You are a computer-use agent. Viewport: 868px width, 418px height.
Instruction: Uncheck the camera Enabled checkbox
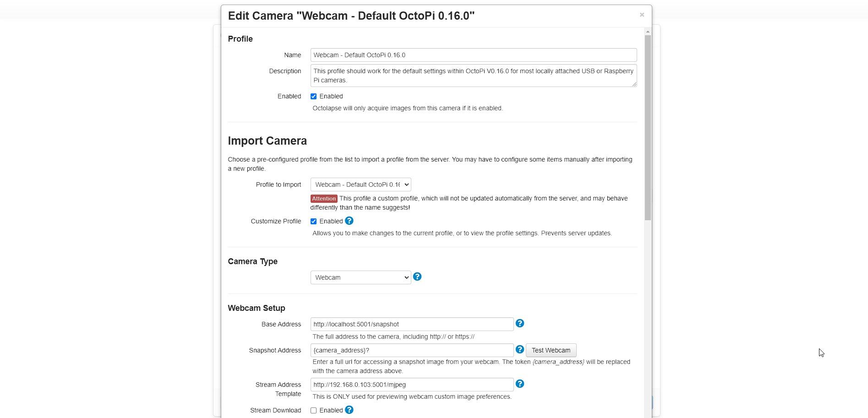(314, 96)
